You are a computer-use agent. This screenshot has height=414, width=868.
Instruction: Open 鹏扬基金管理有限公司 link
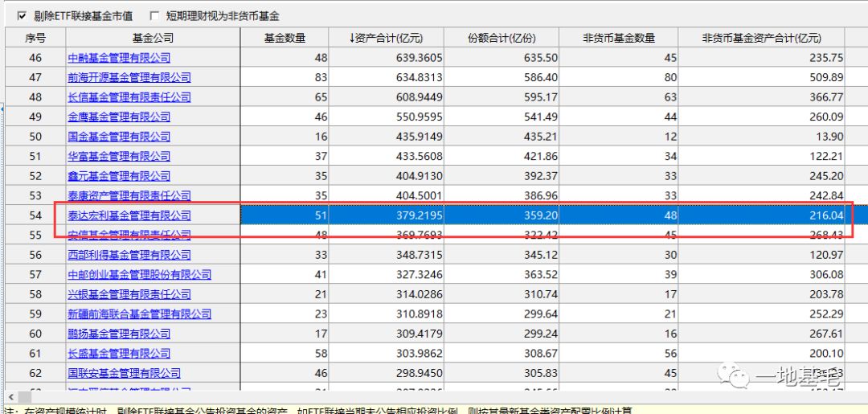click(x=119, y=334)
